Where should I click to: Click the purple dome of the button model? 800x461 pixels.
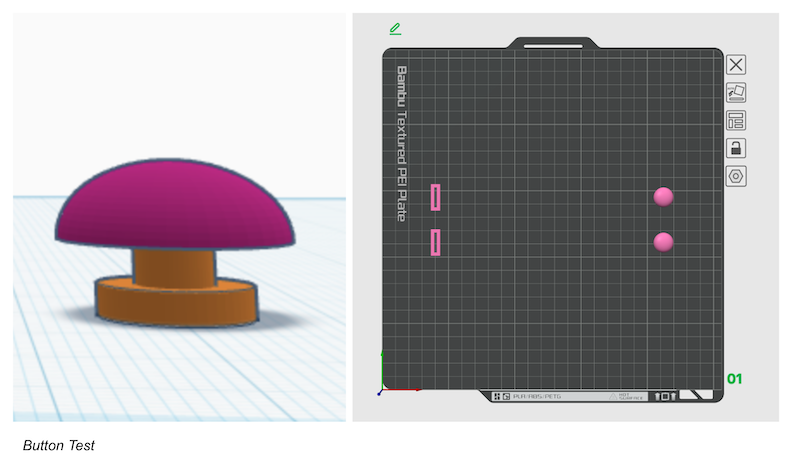point(175,205)
